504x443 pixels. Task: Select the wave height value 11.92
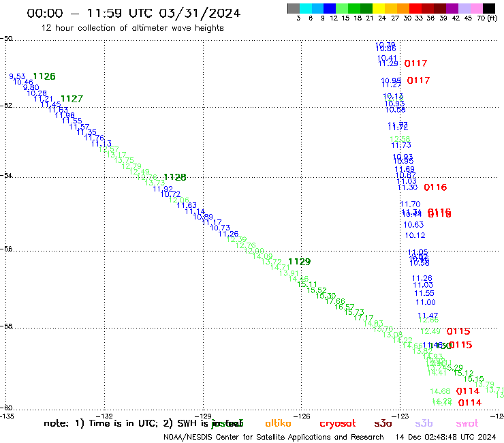tap(163, 189)
